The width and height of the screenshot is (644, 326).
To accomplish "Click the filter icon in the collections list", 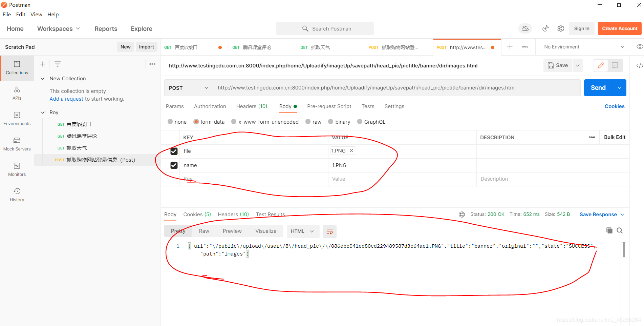I will [x=58, y=64].
